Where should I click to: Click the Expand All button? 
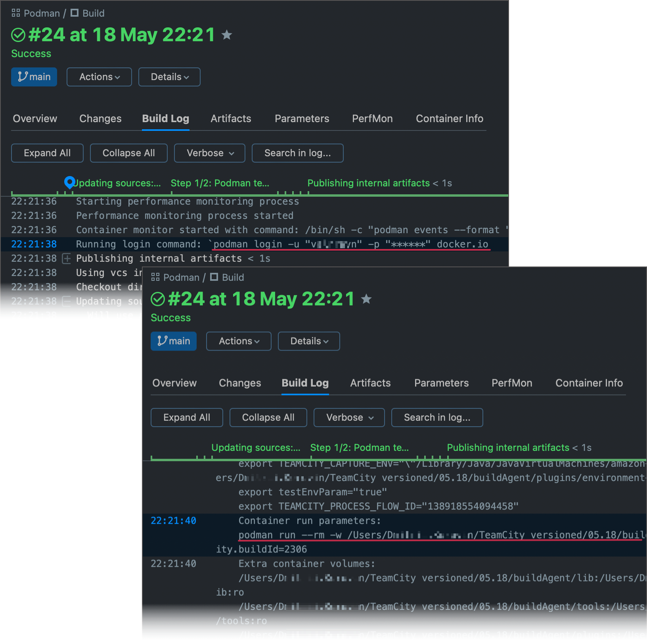47,153
